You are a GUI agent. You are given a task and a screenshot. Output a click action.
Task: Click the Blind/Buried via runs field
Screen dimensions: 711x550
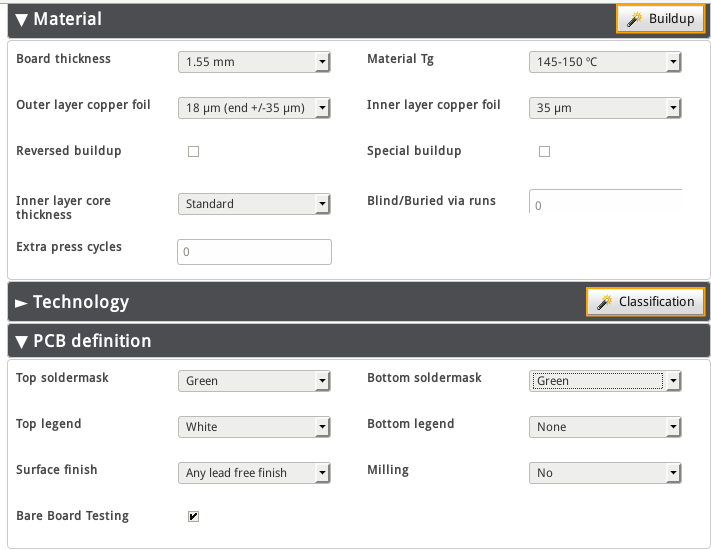point(605,202)
